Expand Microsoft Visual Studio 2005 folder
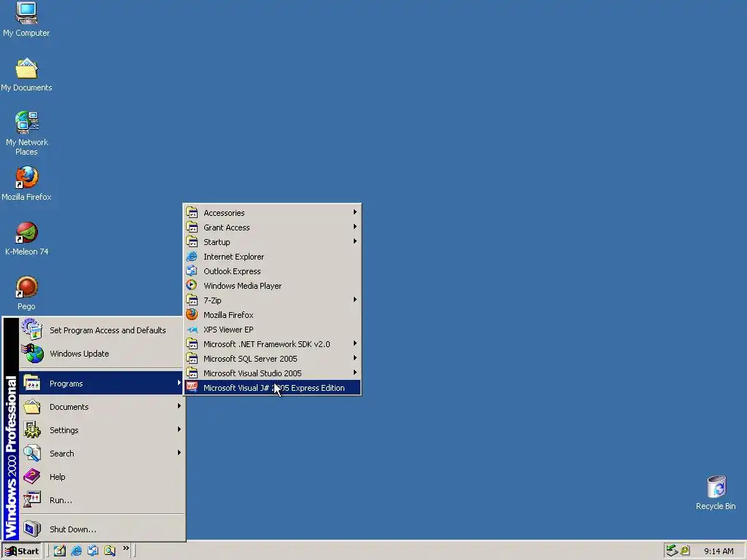Image resolution: width=747 pixels, height=560 pixels. pos(272,373)
